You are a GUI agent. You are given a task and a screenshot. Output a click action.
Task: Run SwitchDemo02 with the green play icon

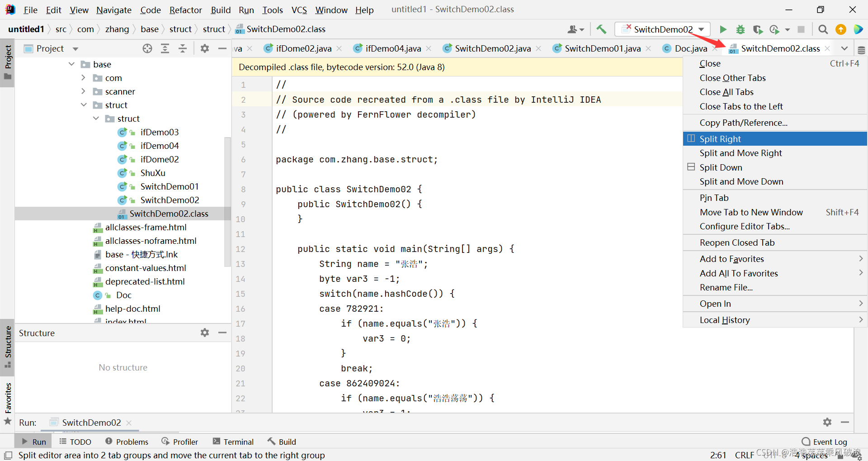click(x=723, y=29)
